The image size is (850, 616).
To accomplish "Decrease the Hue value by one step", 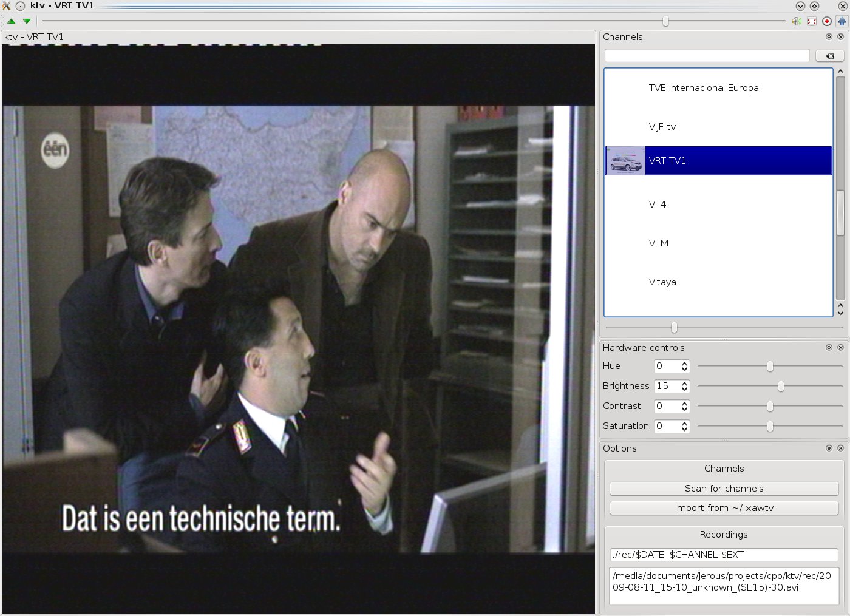I will [x=685, y=369].
